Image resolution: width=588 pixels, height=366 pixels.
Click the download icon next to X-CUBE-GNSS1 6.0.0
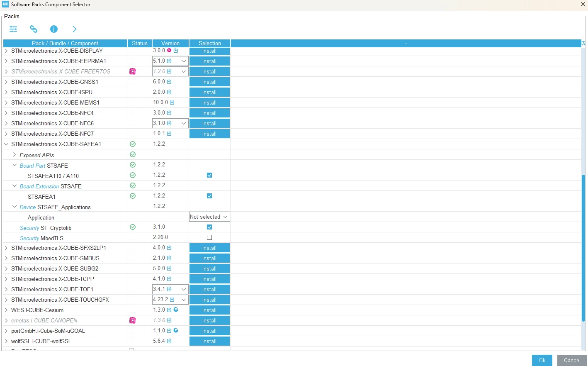[169, 82]
